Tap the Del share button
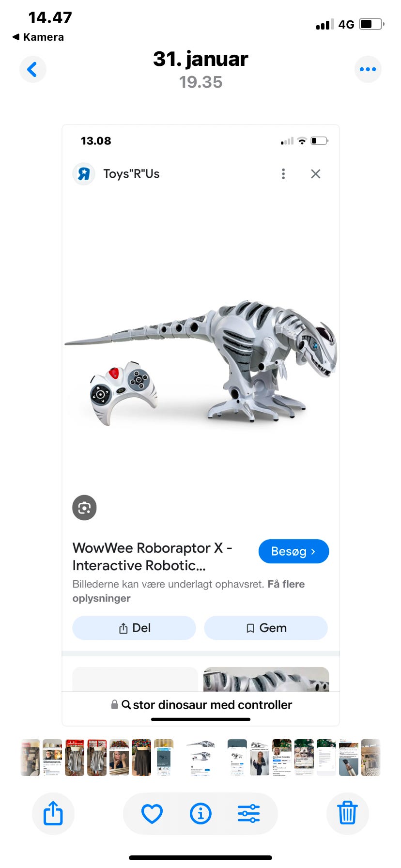Viewport: 401px width, 868px height. 134,628
